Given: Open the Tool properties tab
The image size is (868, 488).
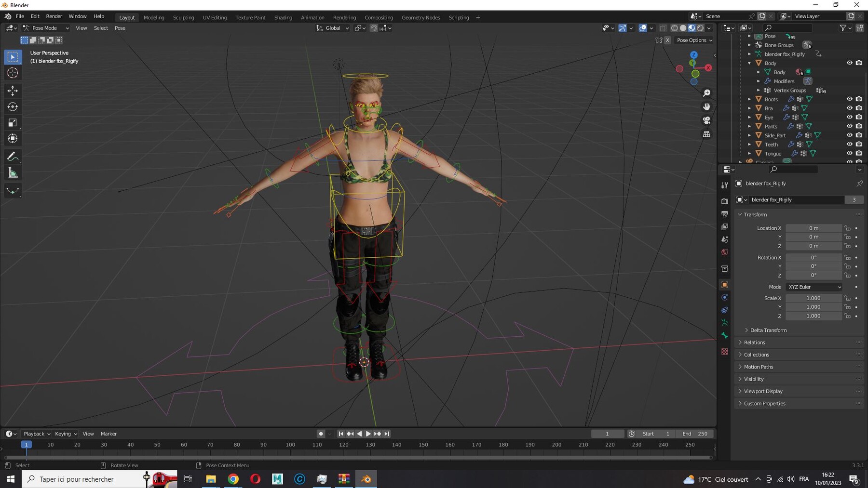Looking at the screenshot, I should [x=724, y=185].
